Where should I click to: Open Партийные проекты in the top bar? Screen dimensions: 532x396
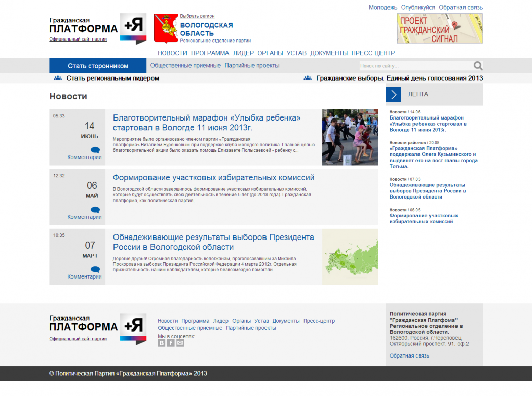[x=252, y=65]
